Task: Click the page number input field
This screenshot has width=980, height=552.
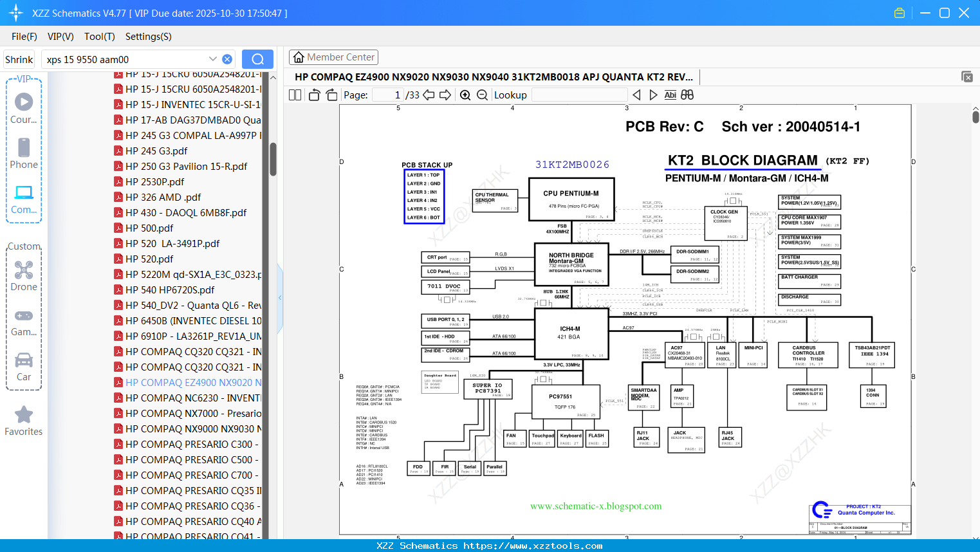Action: pos(388,95)
